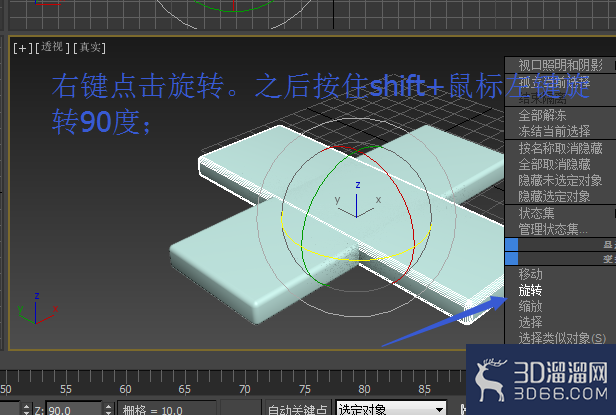Choose 全部解冻 from the context menu
This screenshot has width=616, height=415.
[x=542, y=115]
